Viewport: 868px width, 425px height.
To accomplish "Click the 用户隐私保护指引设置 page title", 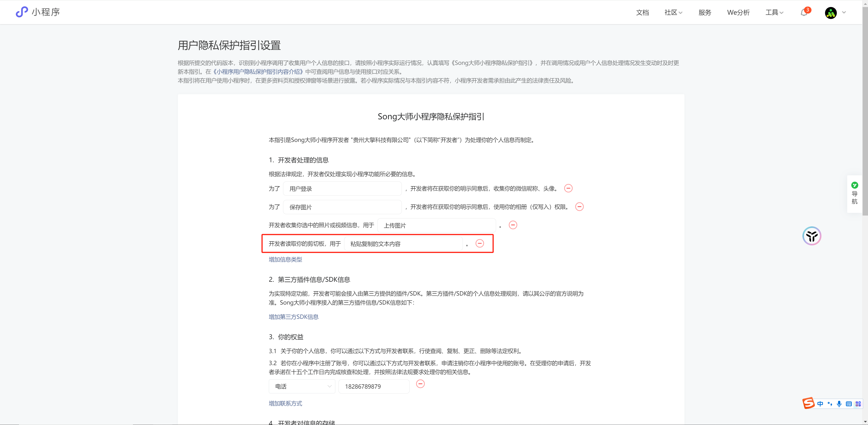I will (229, 45).
